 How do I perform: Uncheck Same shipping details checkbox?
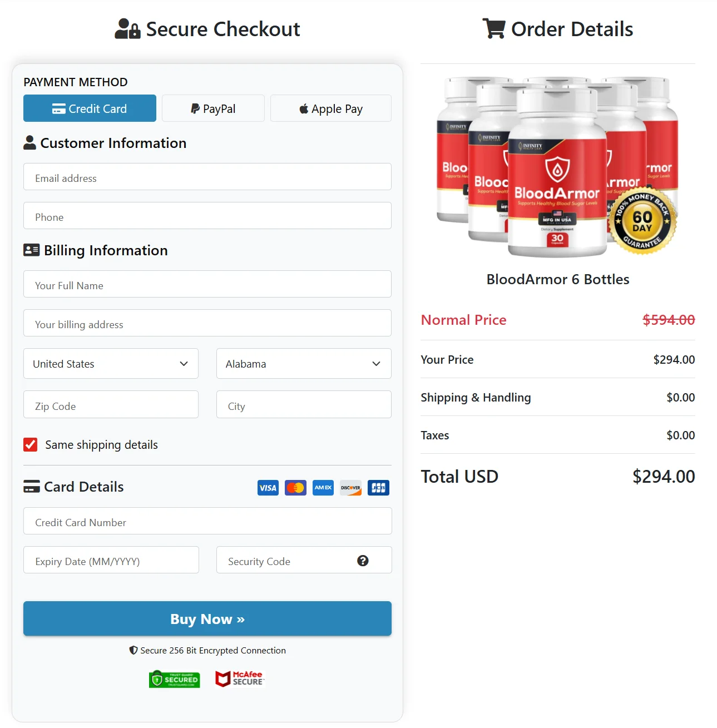pyautogui.click(x=31, y=444)
